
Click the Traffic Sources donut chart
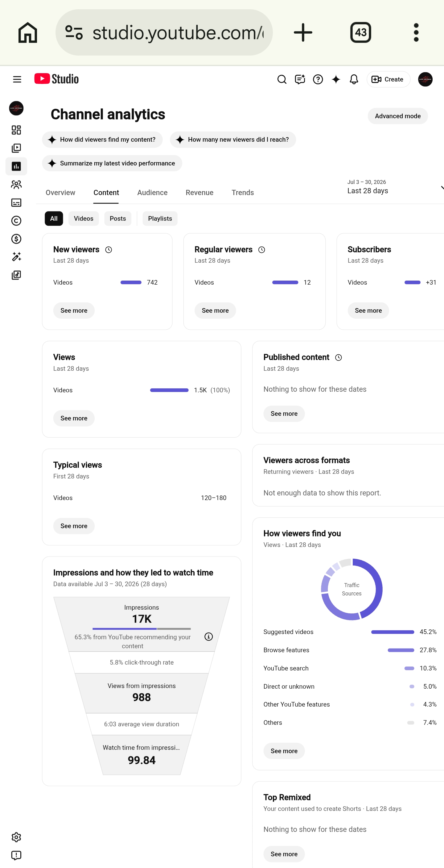click(351, 589)
